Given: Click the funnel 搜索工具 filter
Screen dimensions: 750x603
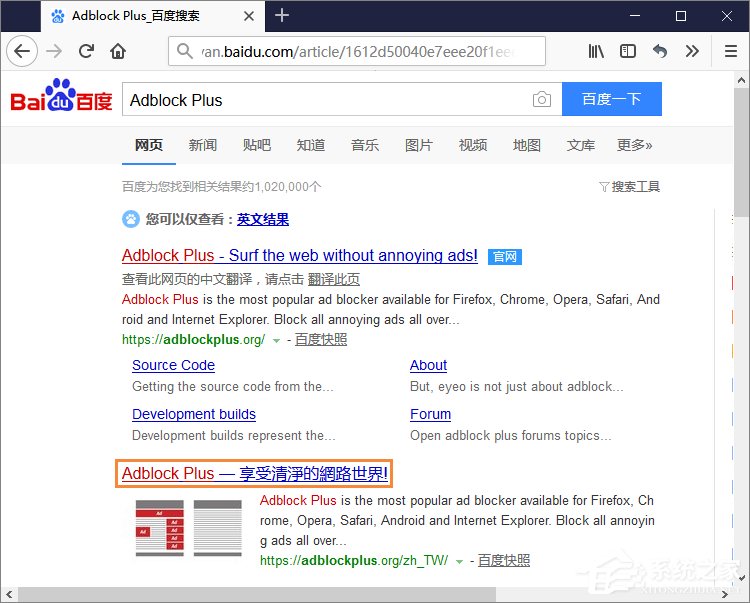Looking at the screenshot, I should 629,186.
